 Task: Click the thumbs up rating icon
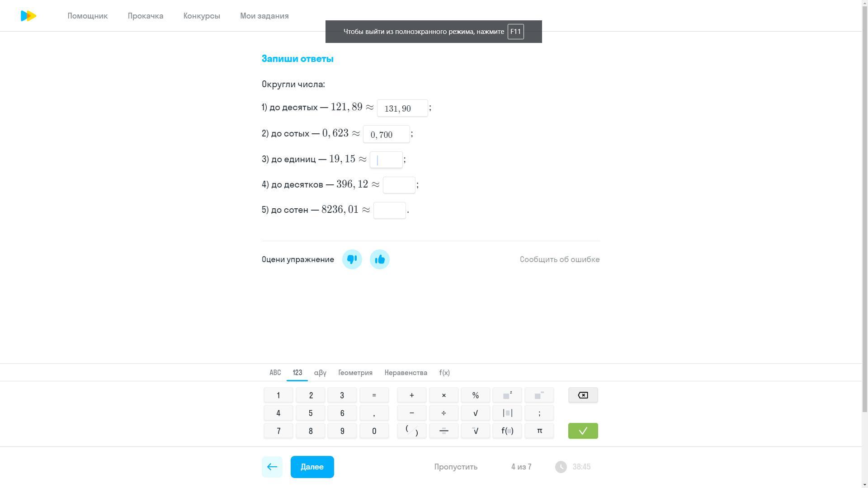click(x=379, y=259)
